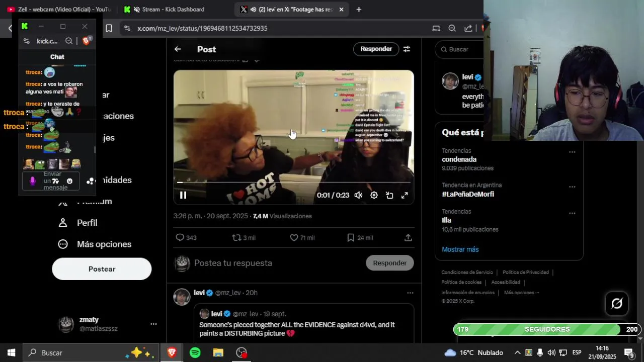Open 'Más opciones' in the X sidebar
This screenshot has height=362, width=644.
tap(95, 244)
